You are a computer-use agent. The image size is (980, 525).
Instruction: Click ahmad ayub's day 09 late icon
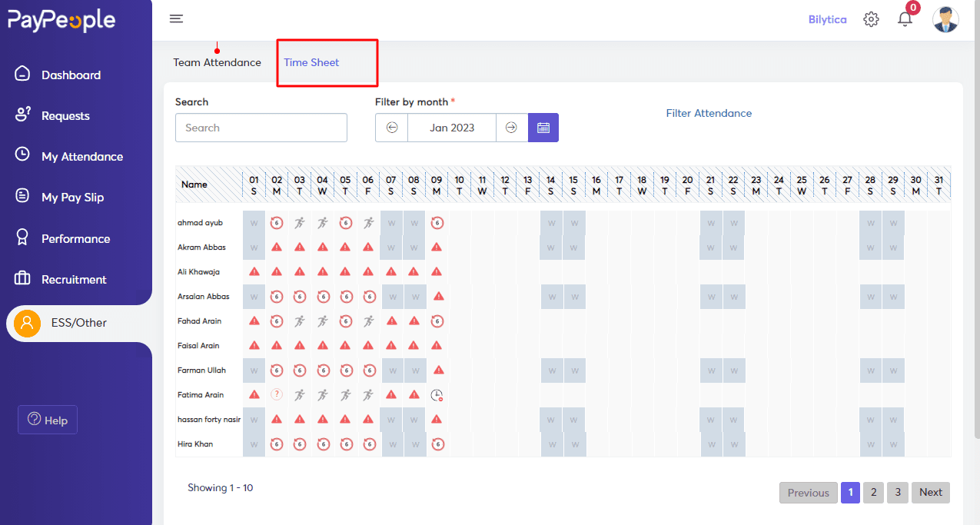(x=437, y=223)
